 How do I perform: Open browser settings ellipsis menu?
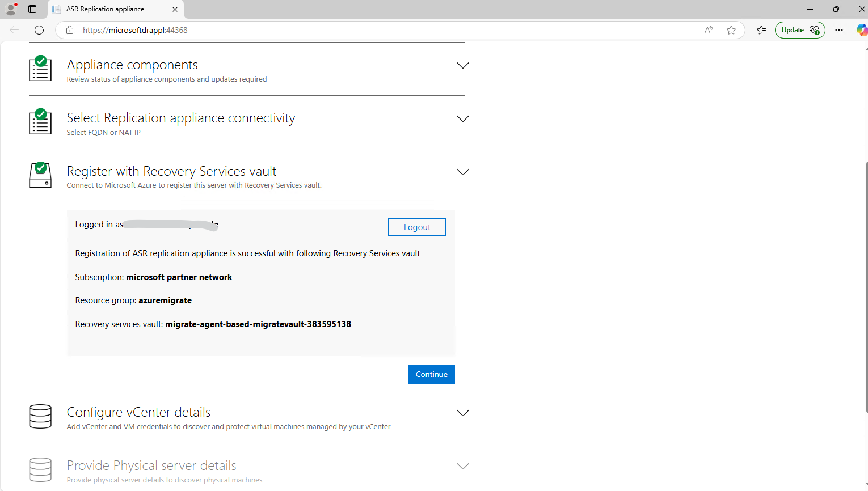coord(839,30)
